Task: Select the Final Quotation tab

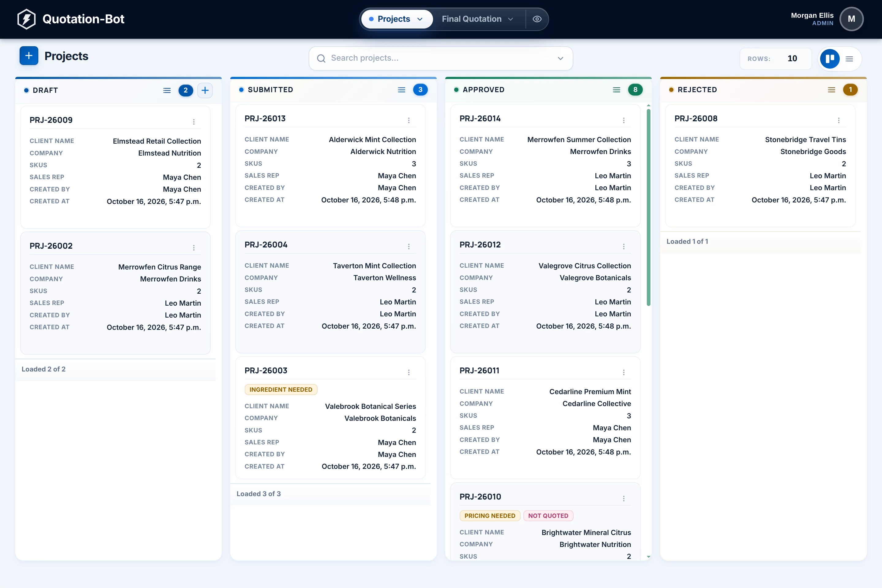Action: [477, 19]
